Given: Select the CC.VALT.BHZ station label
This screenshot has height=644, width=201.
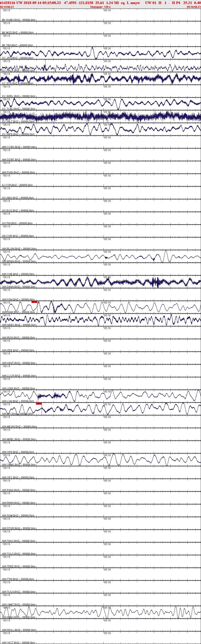Looking at the screenshot, I should coord(18,122).
